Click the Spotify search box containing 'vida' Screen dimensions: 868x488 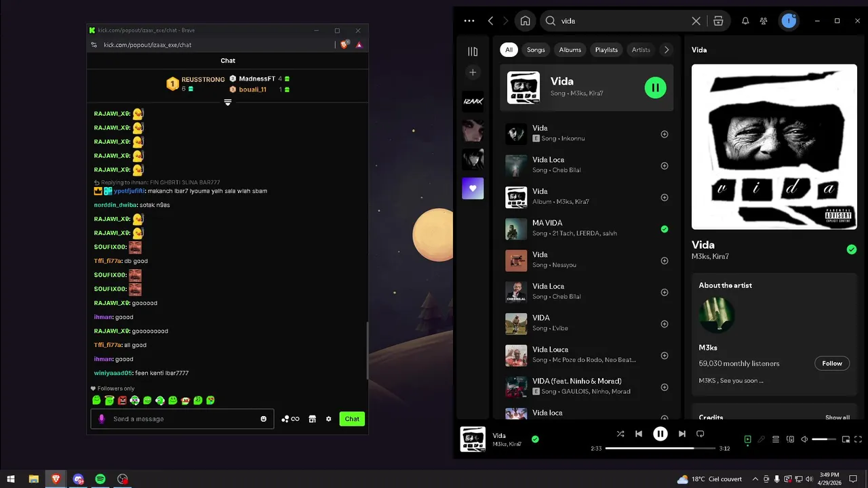pos(624,21)
